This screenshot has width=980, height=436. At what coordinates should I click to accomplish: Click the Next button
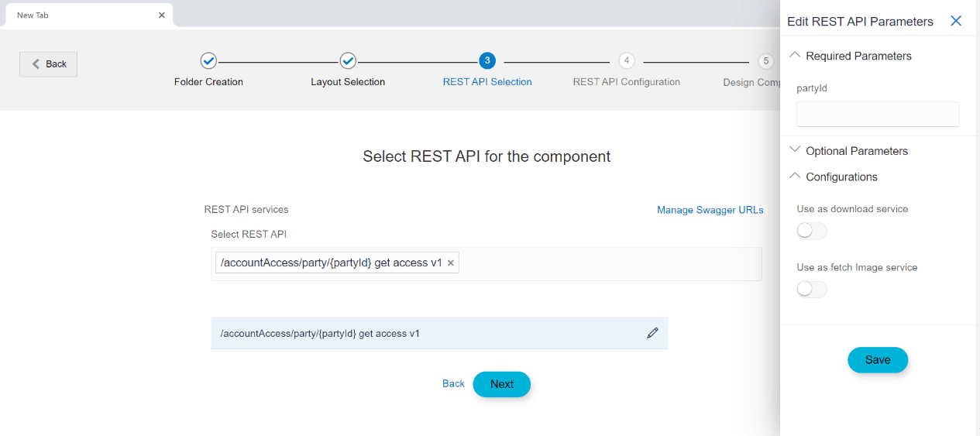point(501,384)
